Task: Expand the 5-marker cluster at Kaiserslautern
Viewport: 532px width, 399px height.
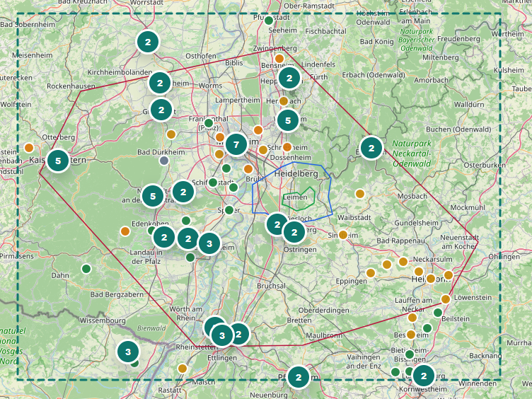Action: [x=58, y=161]
